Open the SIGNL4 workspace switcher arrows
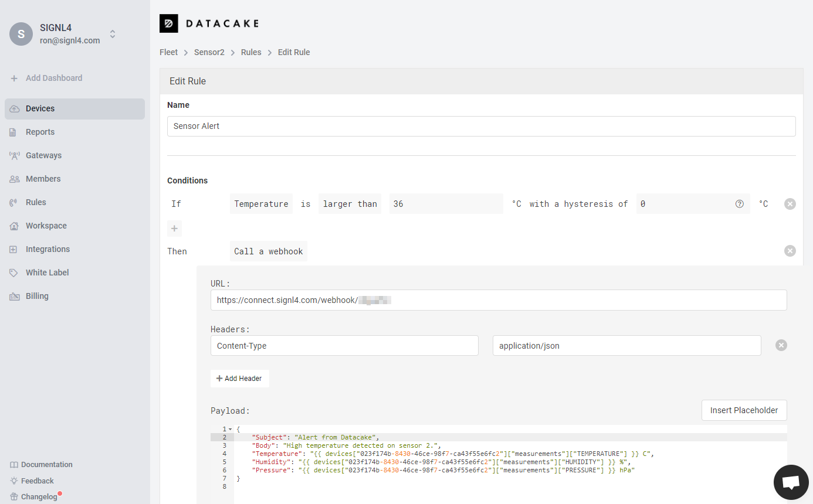This screenshot has height=504, width=813. pos(113,34)
